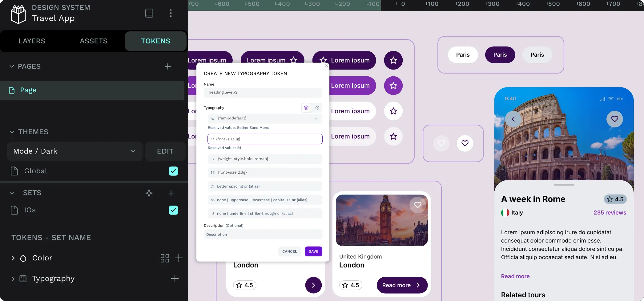Click the sparkle icon in Sets section

pos(149,193)
